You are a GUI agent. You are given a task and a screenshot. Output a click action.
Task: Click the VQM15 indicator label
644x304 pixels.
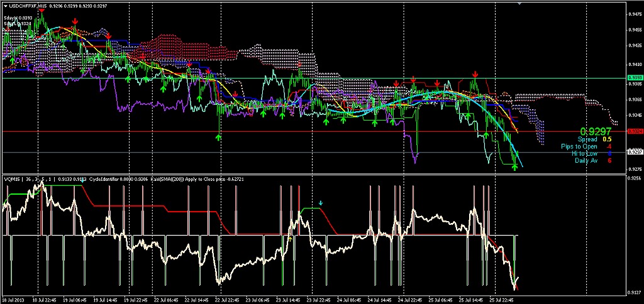point(11,179)
